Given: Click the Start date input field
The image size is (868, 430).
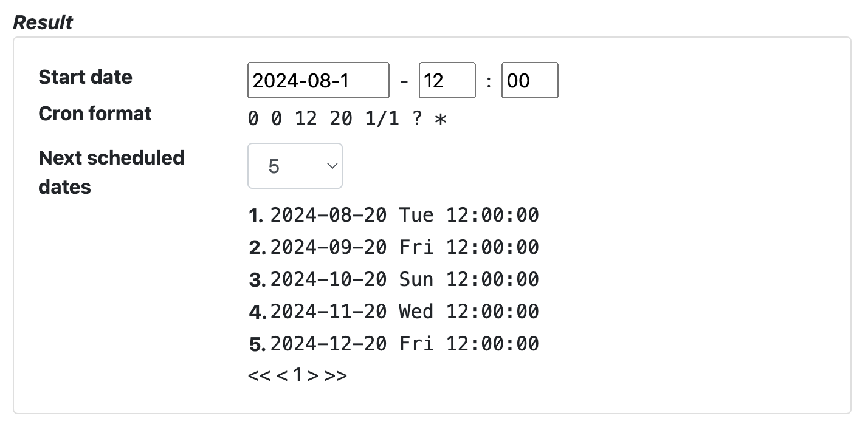Looking at the screenshot, I should 318,80.
